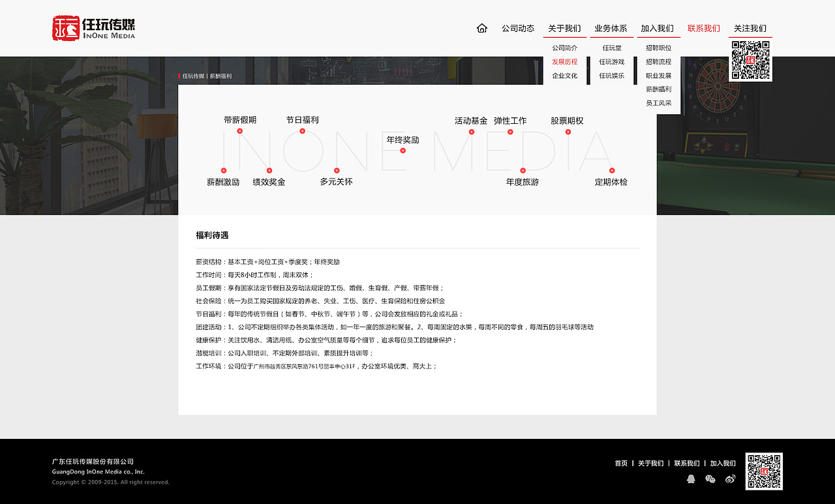
Task: Click the 薪资结构 line of text
Action: click(268, 261)
